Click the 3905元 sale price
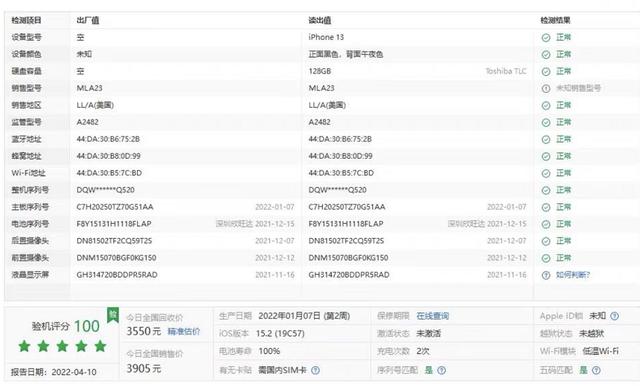Viewport: 640px width, 386px height. pyautogui.click(x=144, y=369)
